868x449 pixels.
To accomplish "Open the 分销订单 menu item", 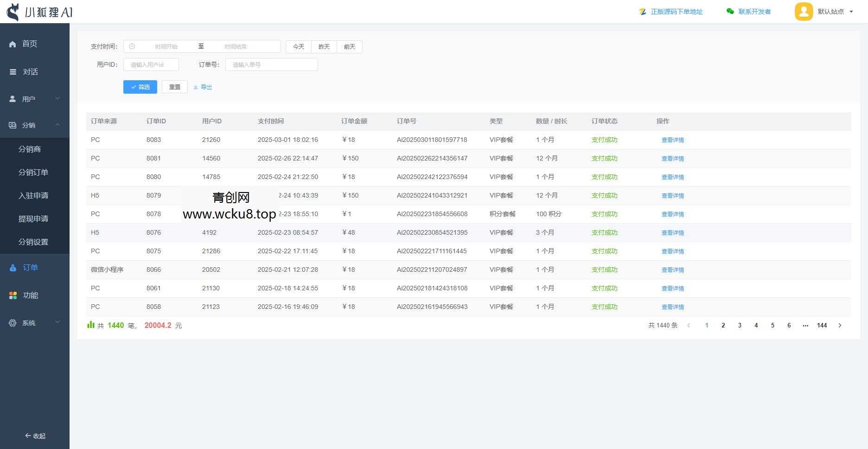I will (33, 172).
